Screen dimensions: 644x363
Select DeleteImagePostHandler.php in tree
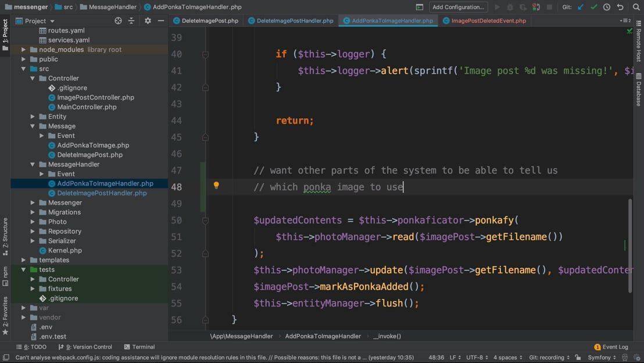coord(102,193)
